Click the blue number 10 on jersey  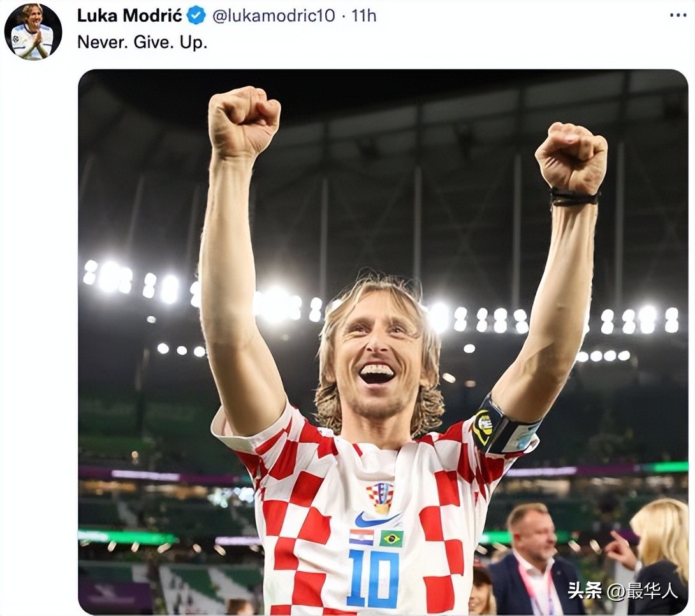point(372,578)
